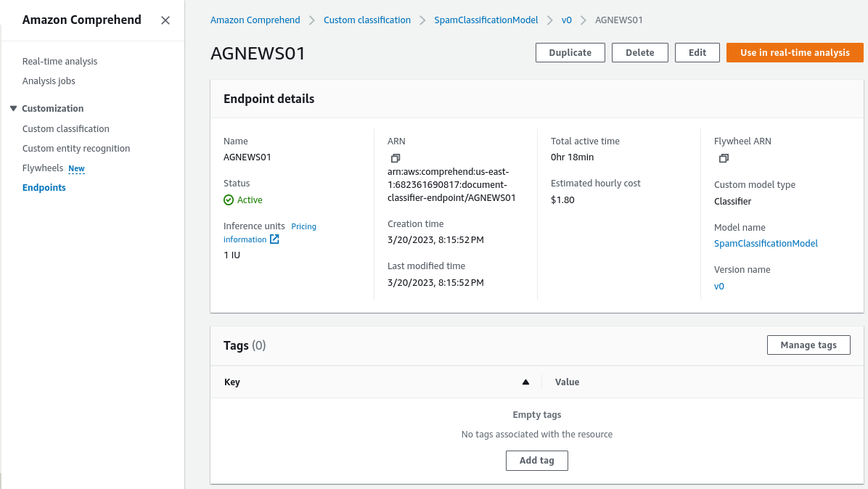The image size is (868, 489).
Task: Go to Analysis jobs in sidebar
Action: point(49,81)
